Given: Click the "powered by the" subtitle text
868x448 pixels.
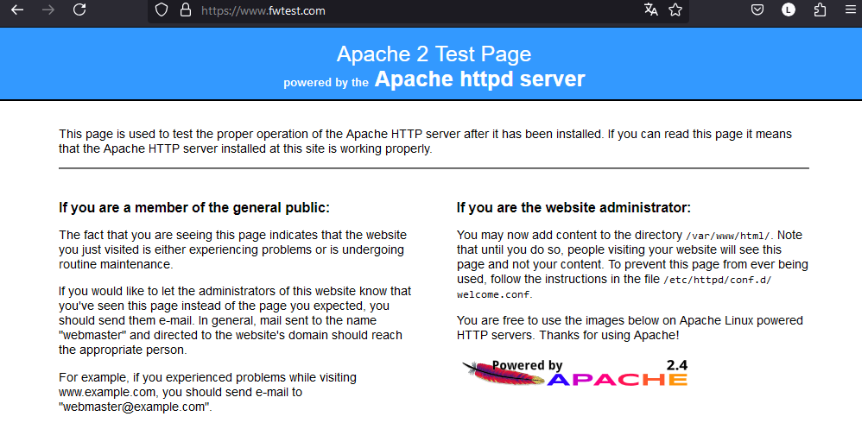Looking at the screenshot, I should click(x=326, y=82).
